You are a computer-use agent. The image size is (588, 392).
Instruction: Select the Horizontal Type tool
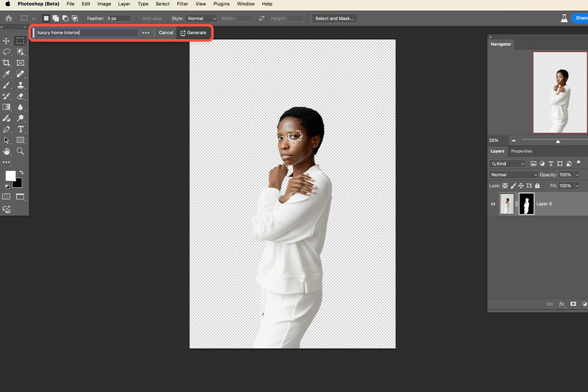pos(21,129)
